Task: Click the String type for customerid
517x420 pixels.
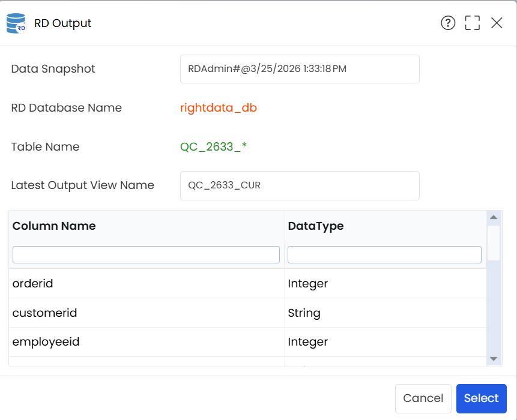Action: 304,313
